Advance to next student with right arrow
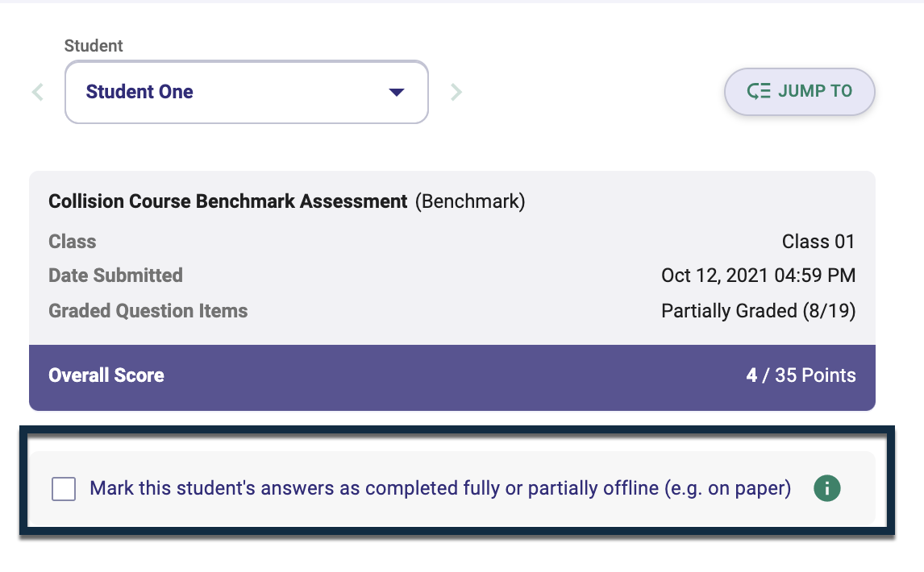The image size is (924, 572). click(456, 92)
